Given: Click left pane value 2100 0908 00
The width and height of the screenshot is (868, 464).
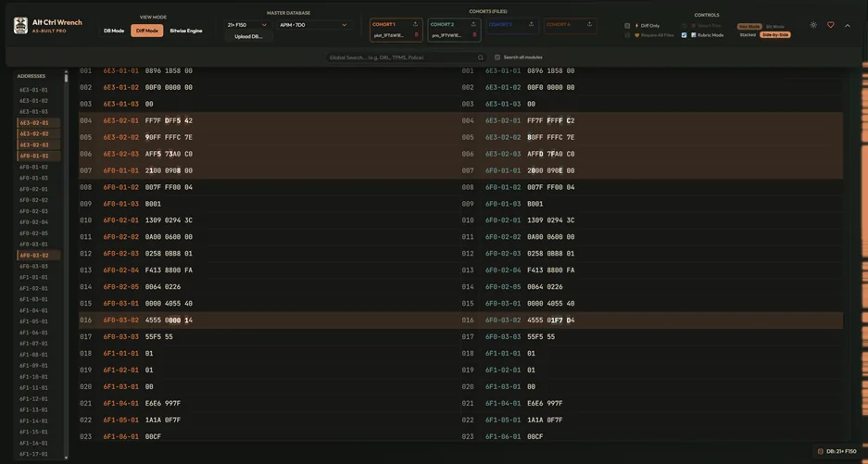Looking at the screenshot, I should point(169,170).
